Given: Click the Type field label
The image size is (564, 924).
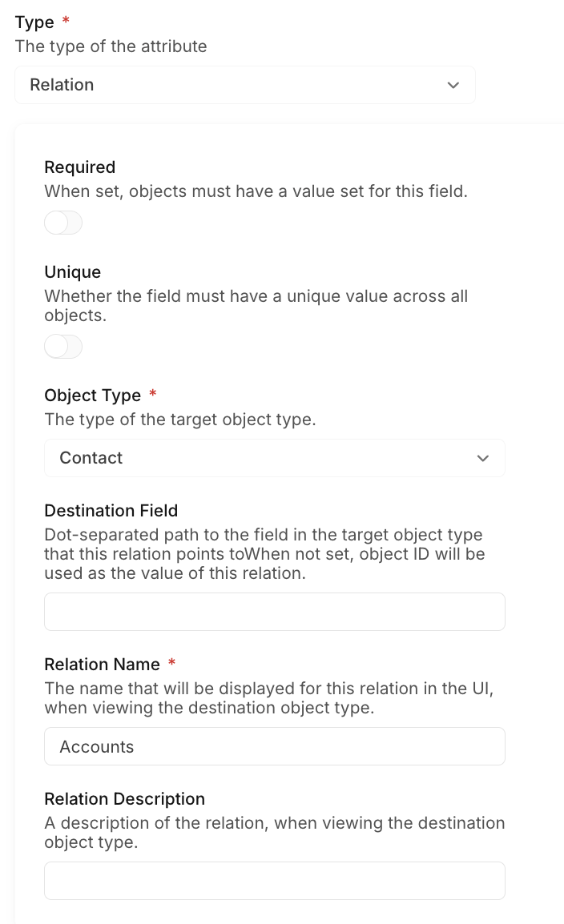Looking at the screenshot, I should coord(34,22).
